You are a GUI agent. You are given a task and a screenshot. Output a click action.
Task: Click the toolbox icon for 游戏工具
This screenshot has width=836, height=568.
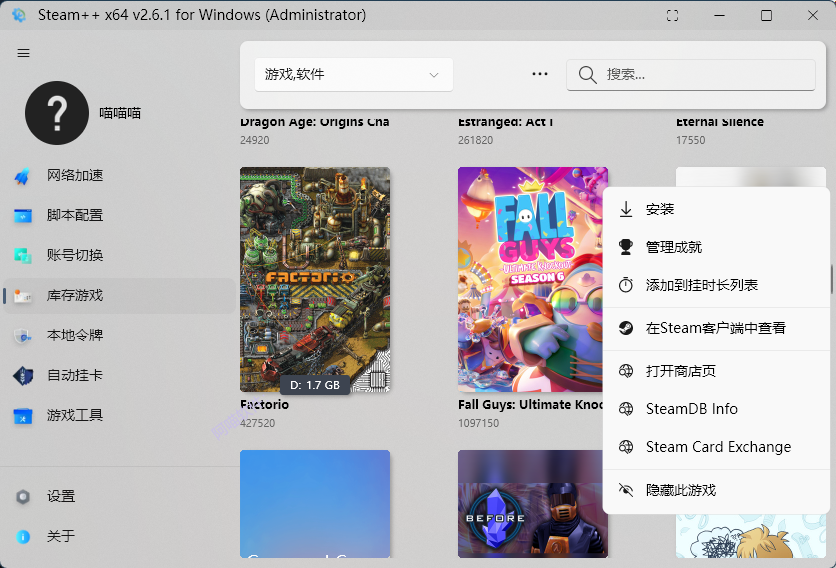coord(22,415)
